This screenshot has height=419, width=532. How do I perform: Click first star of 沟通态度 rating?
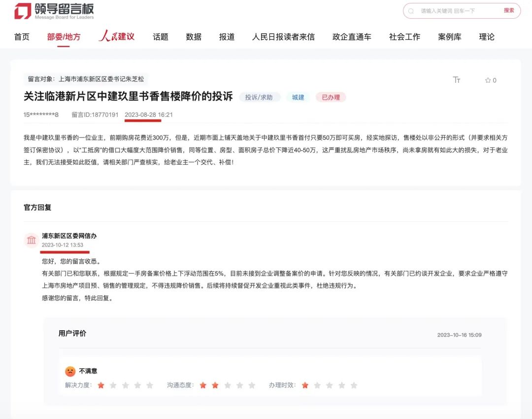coord(203,385)
